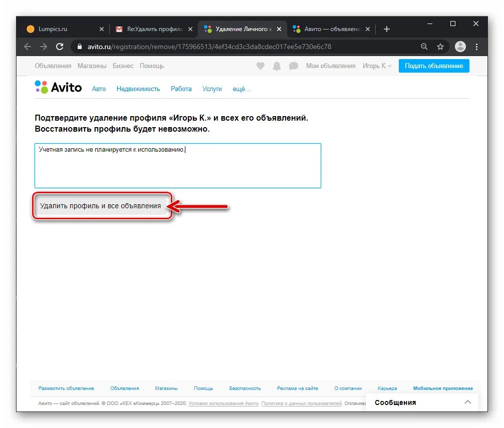504x428 pixels.
Task: Go back to previous page arrow
Action: (x=28, y=47)
